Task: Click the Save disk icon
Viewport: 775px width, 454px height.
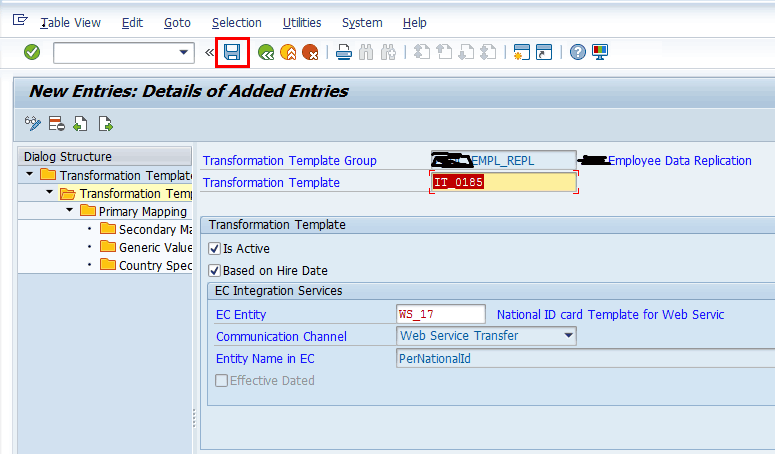Action: point(232,52)
